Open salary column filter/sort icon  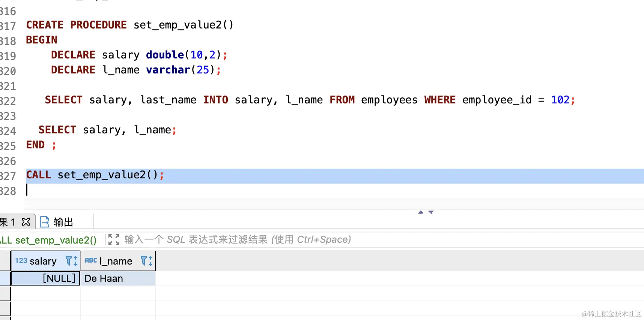point(71,261)
